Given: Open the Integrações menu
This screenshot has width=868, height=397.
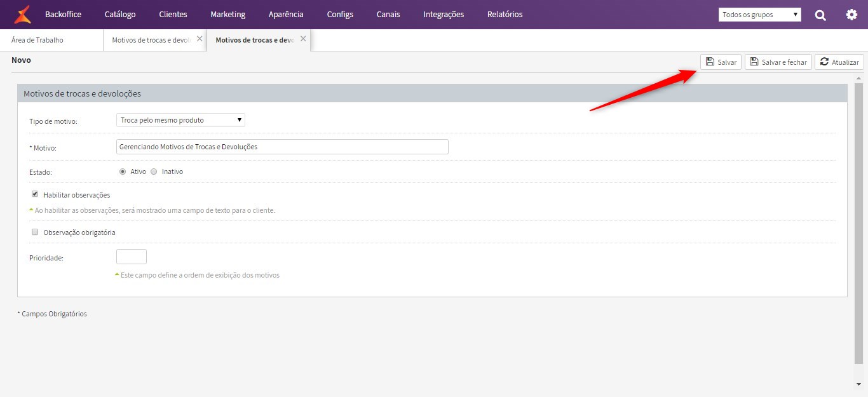Looking at the screenshot, I should pyautogui.click(x=444, y=14).
